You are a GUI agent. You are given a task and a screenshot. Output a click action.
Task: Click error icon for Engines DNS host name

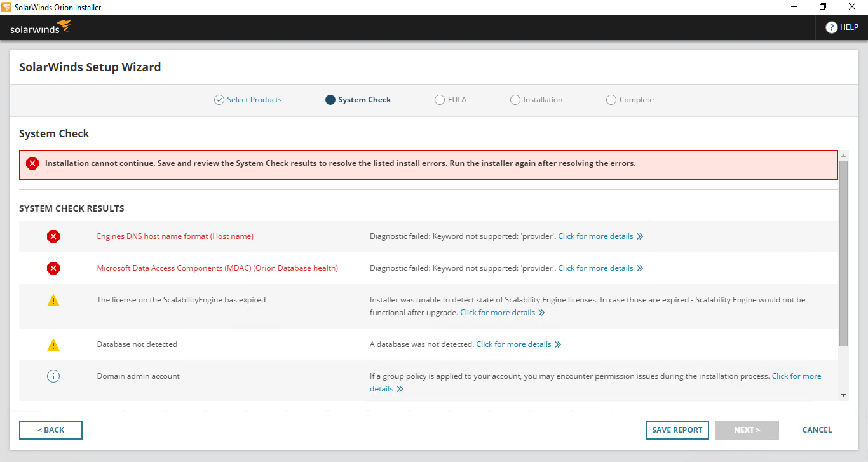click(53, 236)
